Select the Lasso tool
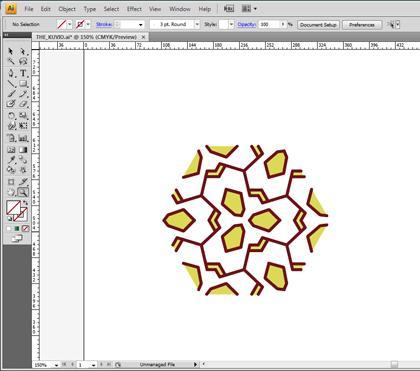 [x=23, y=61]
